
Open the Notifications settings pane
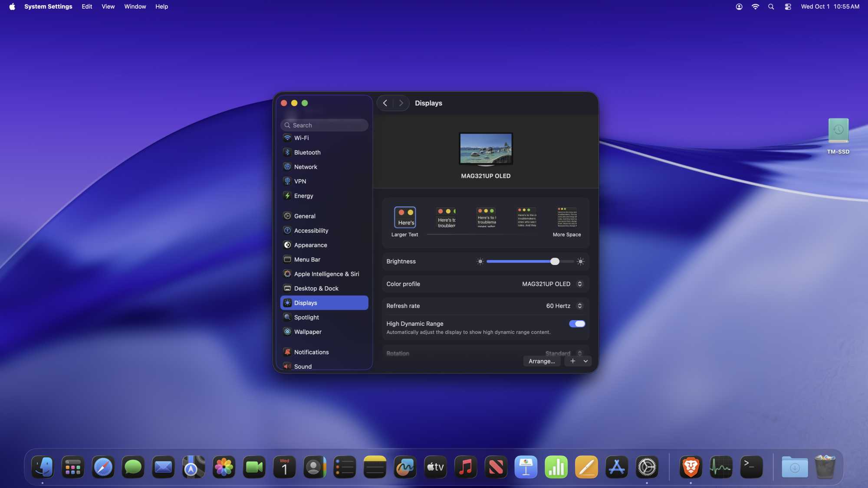pos(311,352)
